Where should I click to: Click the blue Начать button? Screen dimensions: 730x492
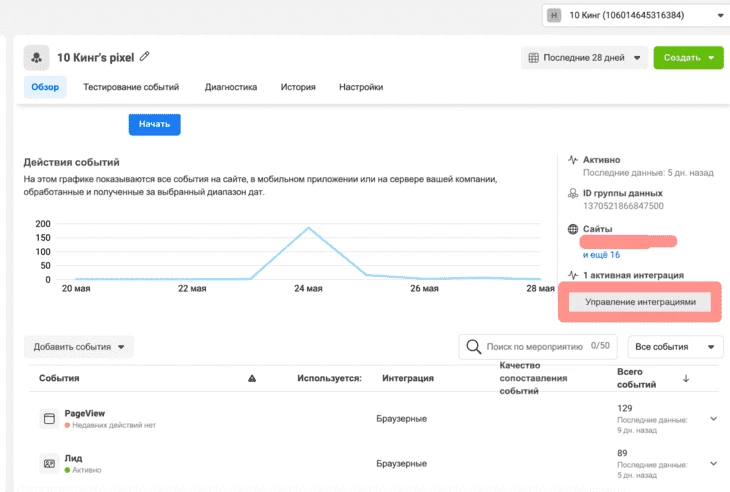(x=155, y=124)
